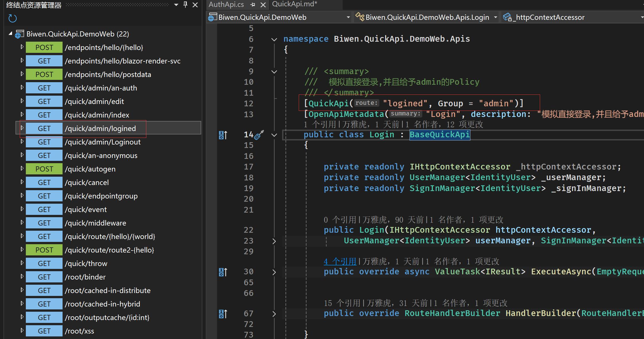Open the '4 个引用' references link
The height and width of the screenshot is (339, 644).
[340, 261]
